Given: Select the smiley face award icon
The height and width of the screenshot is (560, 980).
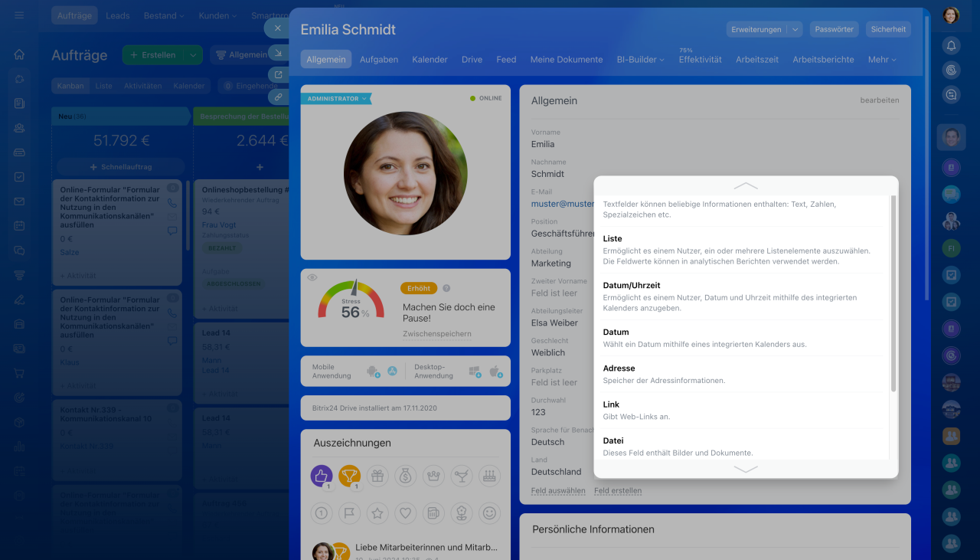Looking at the screenshot, I should 489,513.
